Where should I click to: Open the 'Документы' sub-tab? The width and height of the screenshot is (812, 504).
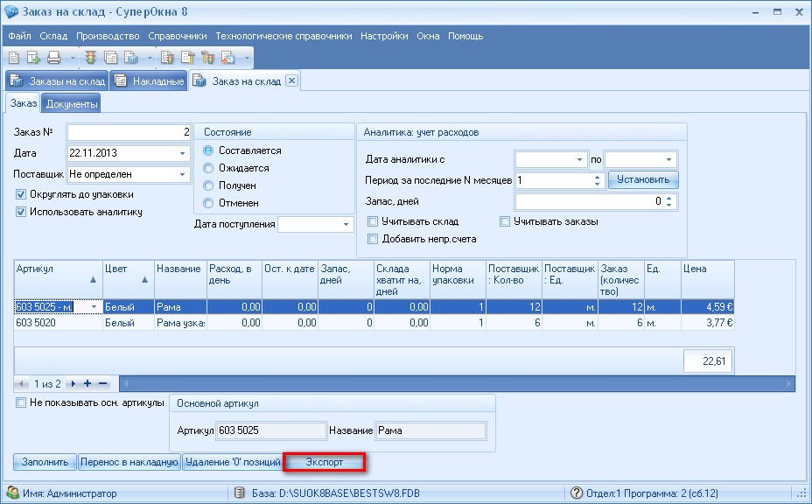72,104
